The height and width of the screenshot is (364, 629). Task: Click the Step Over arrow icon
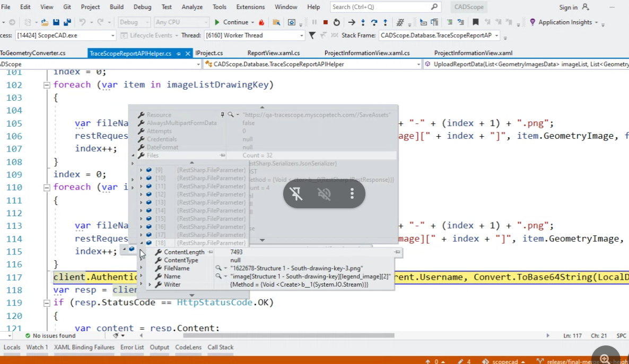tap(374, 22)
